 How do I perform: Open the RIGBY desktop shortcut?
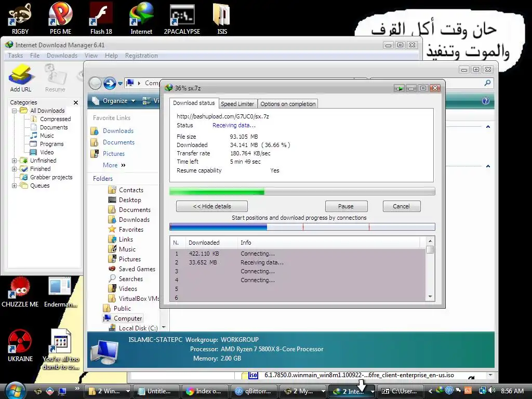20,19
